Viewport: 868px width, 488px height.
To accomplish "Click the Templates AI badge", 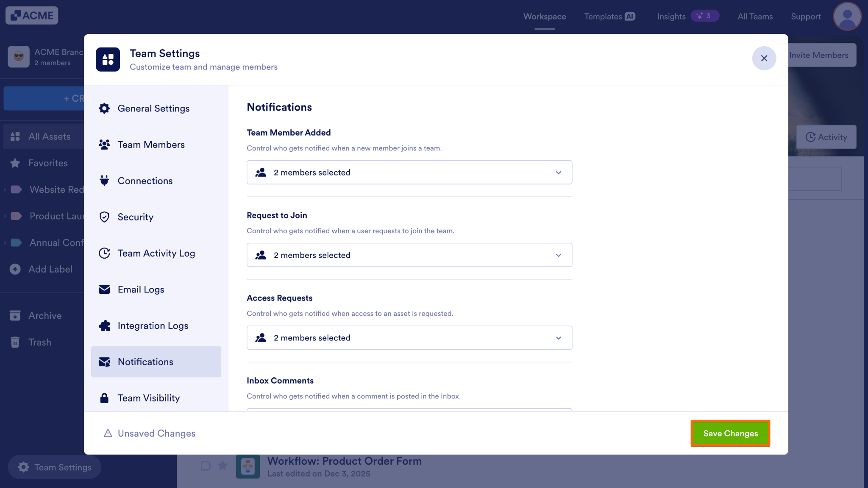I will click(x=630, y=17).
